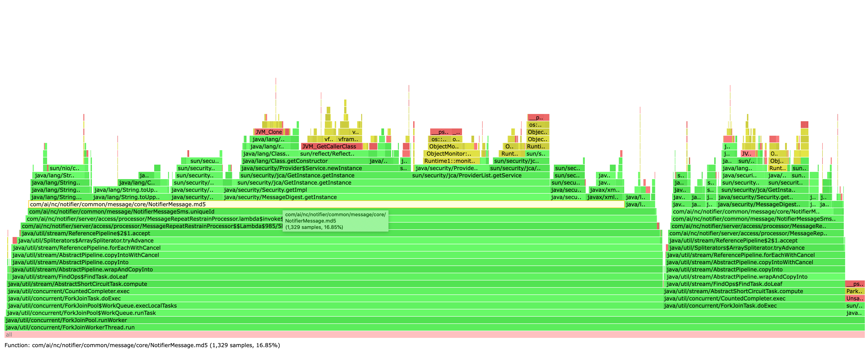Click Function status text at bottom
The height and width of the screenshot is (351, 868).
[142, 345]
